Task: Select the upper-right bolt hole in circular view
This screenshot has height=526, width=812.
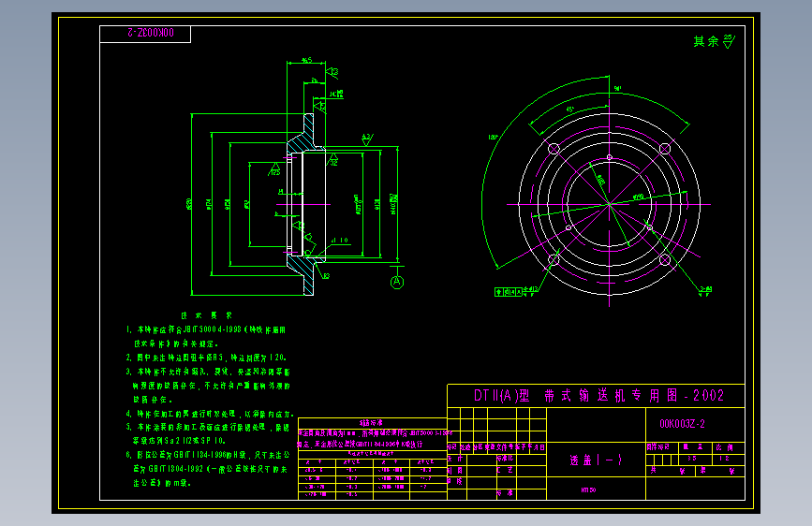Action: tap(665, 149)
